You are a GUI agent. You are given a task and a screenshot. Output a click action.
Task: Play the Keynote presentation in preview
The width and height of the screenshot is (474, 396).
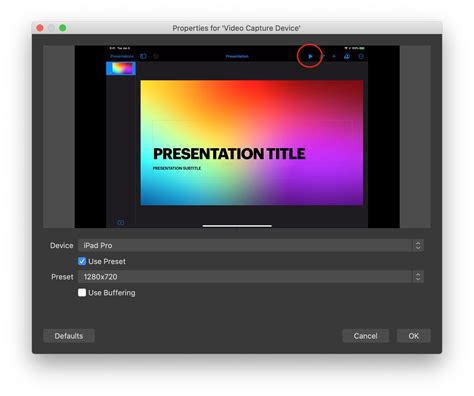tap(310, 56)
